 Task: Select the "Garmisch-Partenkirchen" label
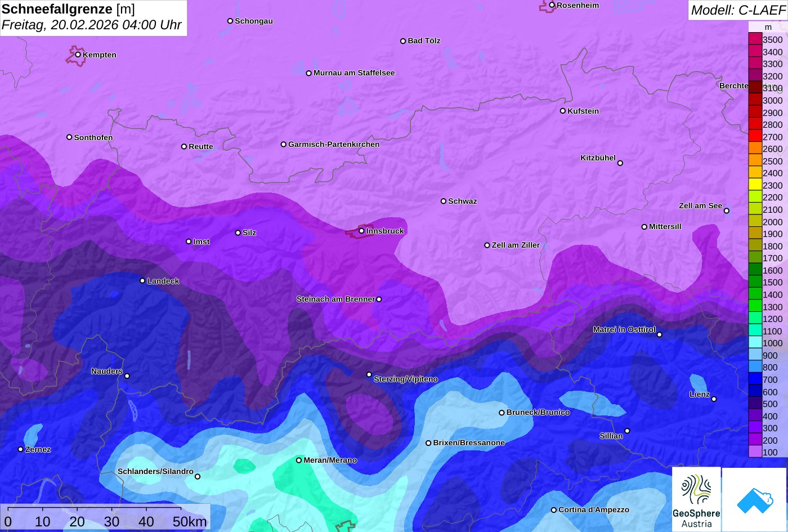click(334, 144)
